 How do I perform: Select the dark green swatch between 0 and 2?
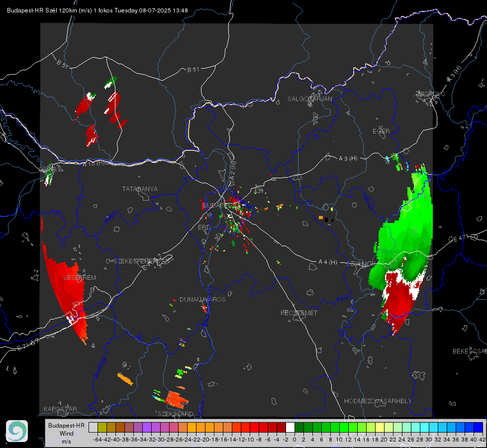[299, 427]
